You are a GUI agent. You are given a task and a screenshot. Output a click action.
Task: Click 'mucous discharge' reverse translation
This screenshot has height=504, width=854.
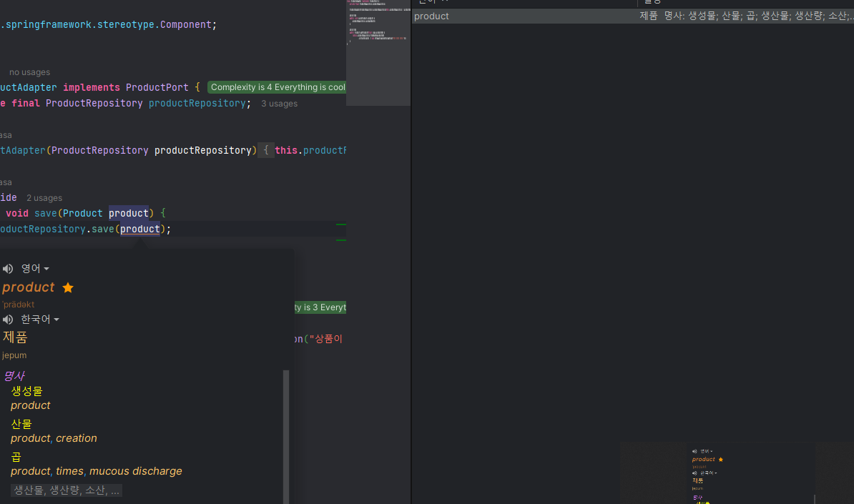[x=136, y=471]
